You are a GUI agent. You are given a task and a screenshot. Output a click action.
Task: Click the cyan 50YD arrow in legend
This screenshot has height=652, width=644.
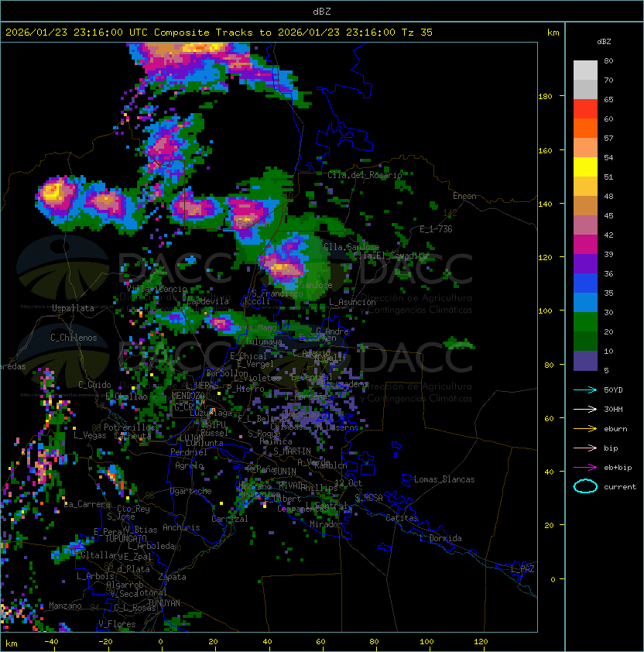point(585,390)
